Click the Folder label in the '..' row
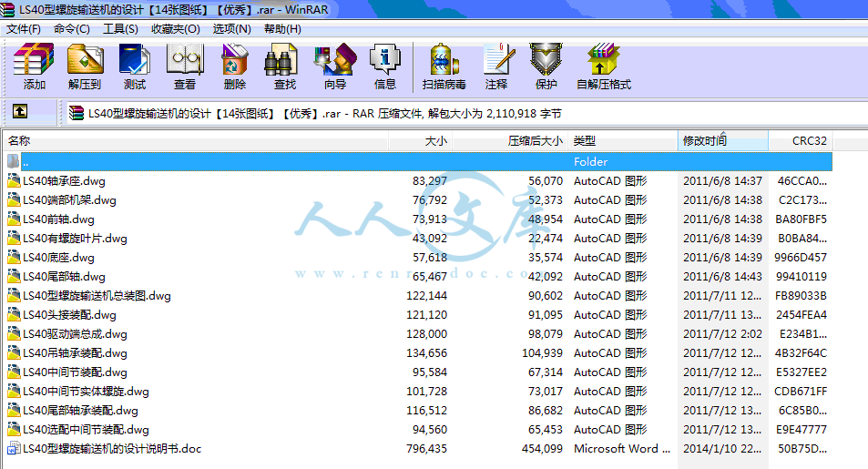The height and width of the screenshot is (469, 868). (591, 162)
